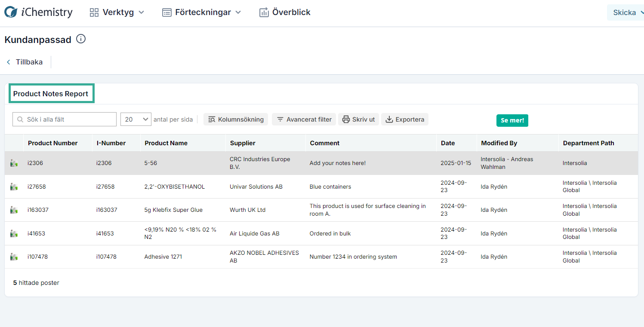Screen dimensions: 644x327
Task: Click the Product Notes Report title
Action: (x=51, y=94)
